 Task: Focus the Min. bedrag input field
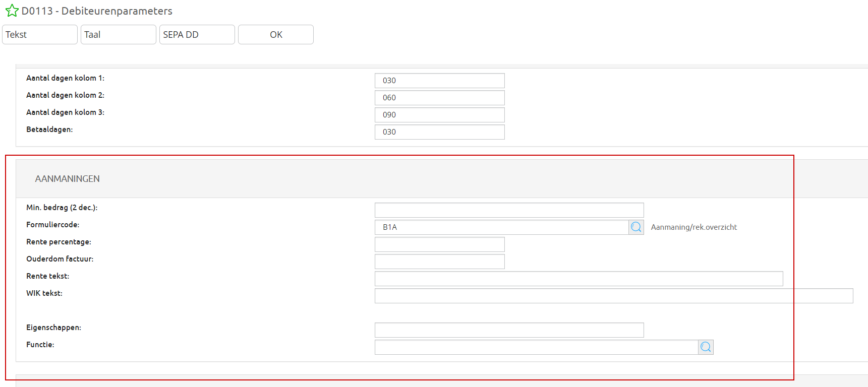[509, 210]
